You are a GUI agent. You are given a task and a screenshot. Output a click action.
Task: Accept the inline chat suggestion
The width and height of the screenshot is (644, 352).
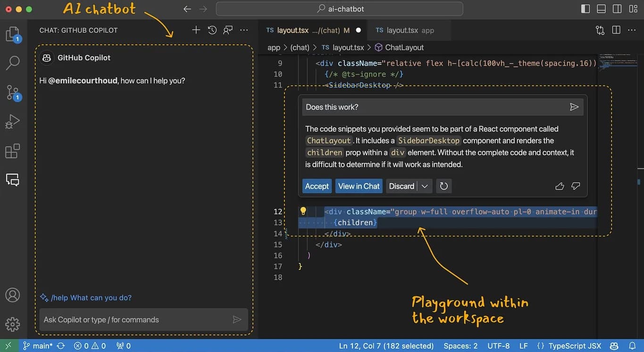coord(317,186)
